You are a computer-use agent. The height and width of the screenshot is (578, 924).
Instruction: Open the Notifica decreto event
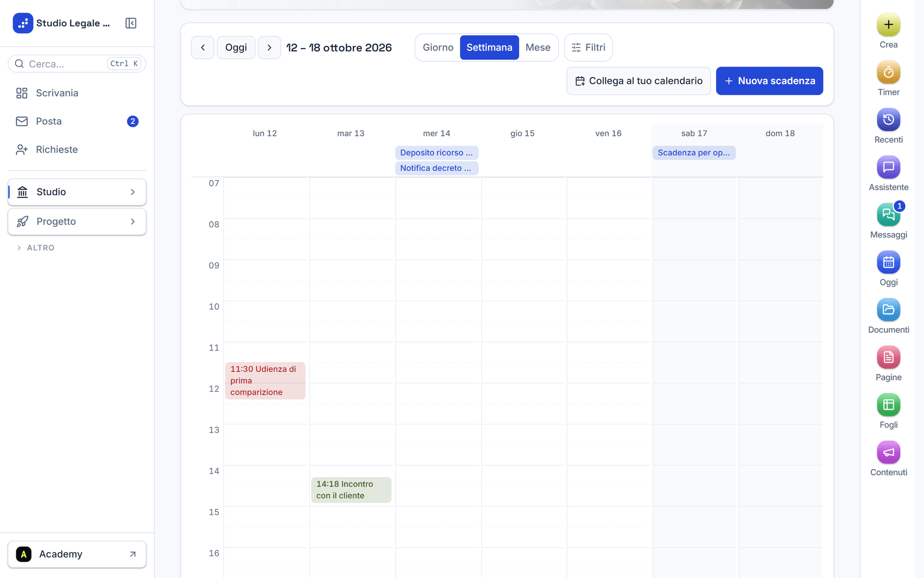click(x=436, y=168)
